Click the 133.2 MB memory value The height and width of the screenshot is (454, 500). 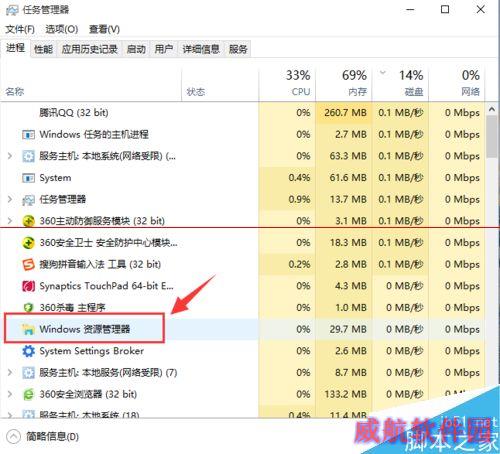tap(345, 394)
